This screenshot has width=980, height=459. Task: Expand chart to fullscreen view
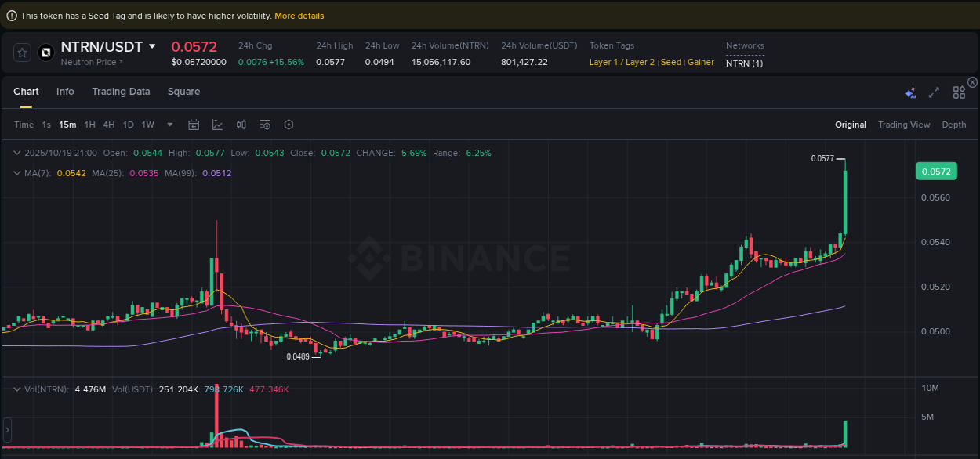coord(934,92)
